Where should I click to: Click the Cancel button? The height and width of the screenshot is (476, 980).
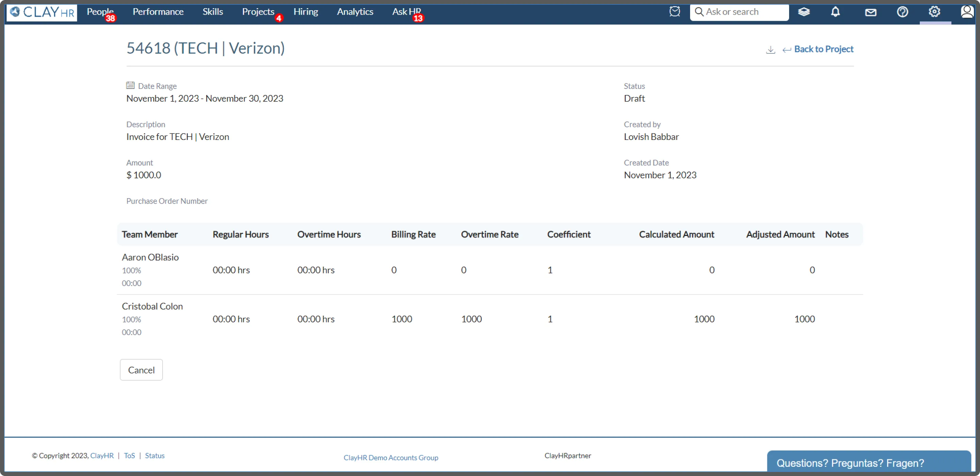(141, 370)
